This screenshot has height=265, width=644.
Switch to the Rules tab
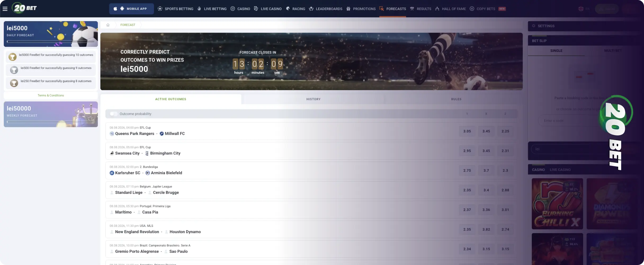(456, 99)
